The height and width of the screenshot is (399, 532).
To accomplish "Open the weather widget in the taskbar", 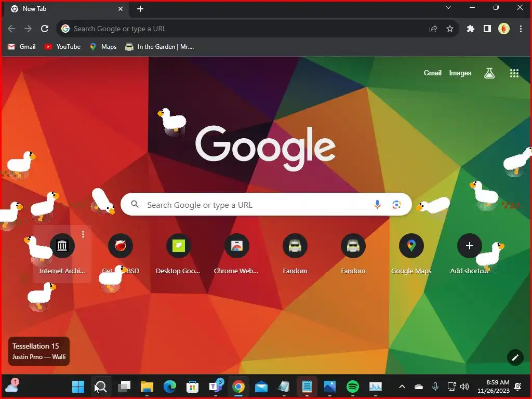I will coord(12,386).
